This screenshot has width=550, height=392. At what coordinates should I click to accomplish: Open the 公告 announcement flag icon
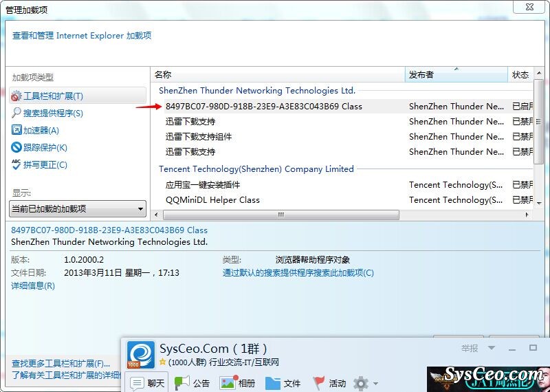181,382
